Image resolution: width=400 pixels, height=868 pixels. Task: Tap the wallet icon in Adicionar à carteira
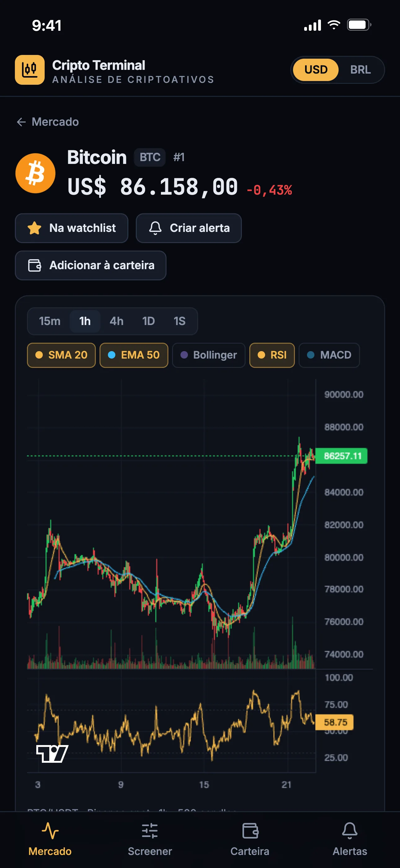[x=34, y=265]
